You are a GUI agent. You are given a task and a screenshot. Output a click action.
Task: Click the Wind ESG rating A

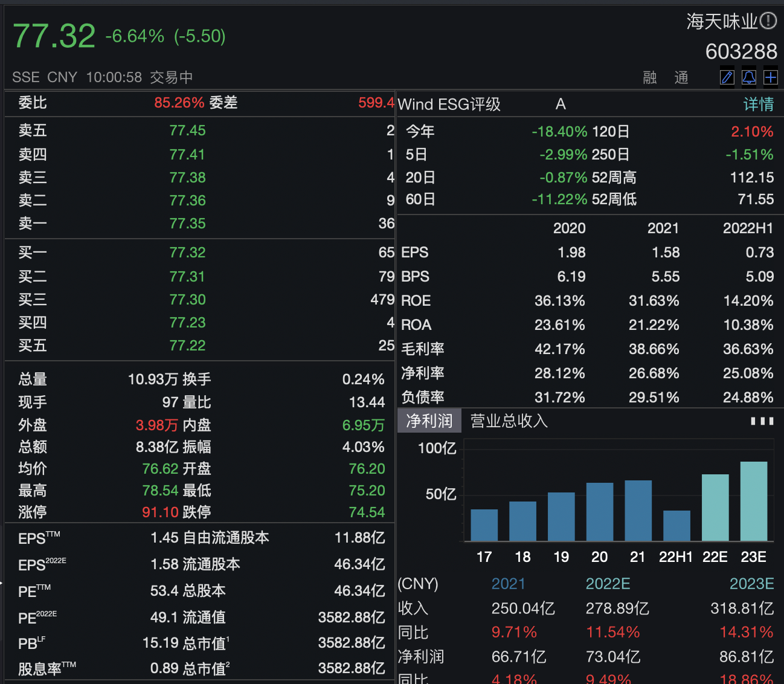(560, 104)
